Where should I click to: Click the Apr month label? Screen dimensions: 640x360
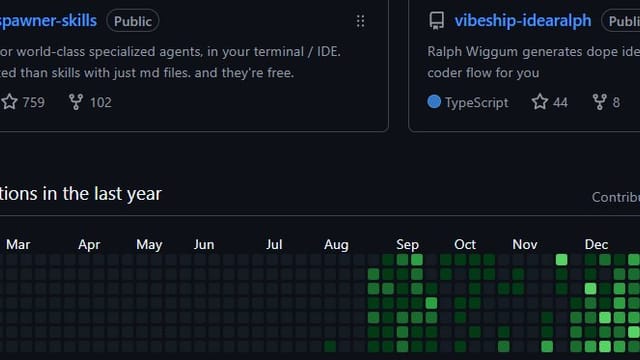pyautogui.click(x=89, y=244)
